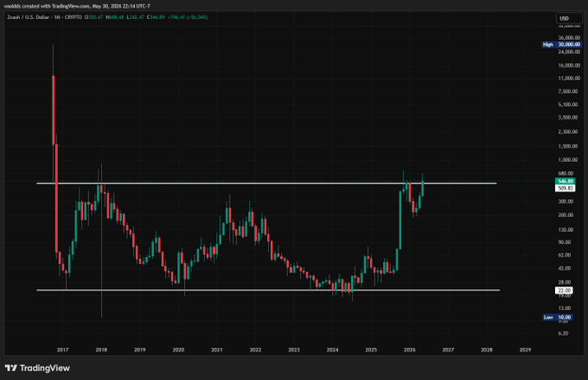Click the 300.00 price scale value
This screenshot has height=380, width=588.
click(x=566, y=202)
